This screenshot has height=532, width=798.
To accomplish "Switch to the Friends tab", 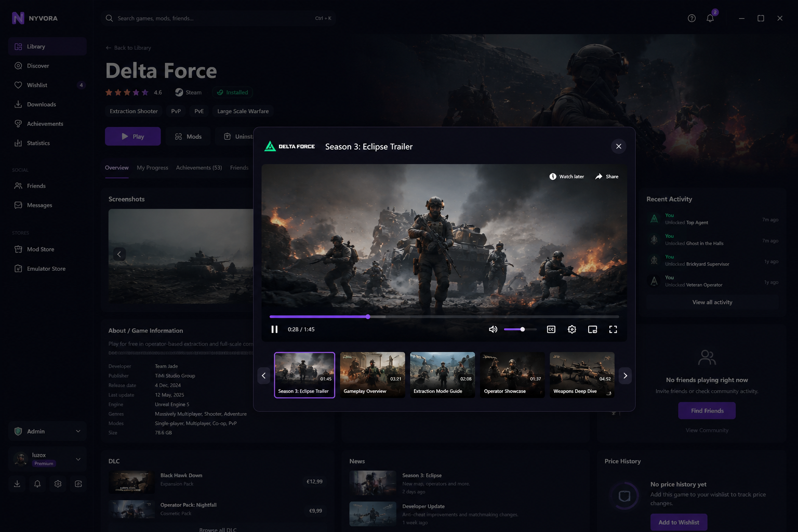I will (239, 168).
